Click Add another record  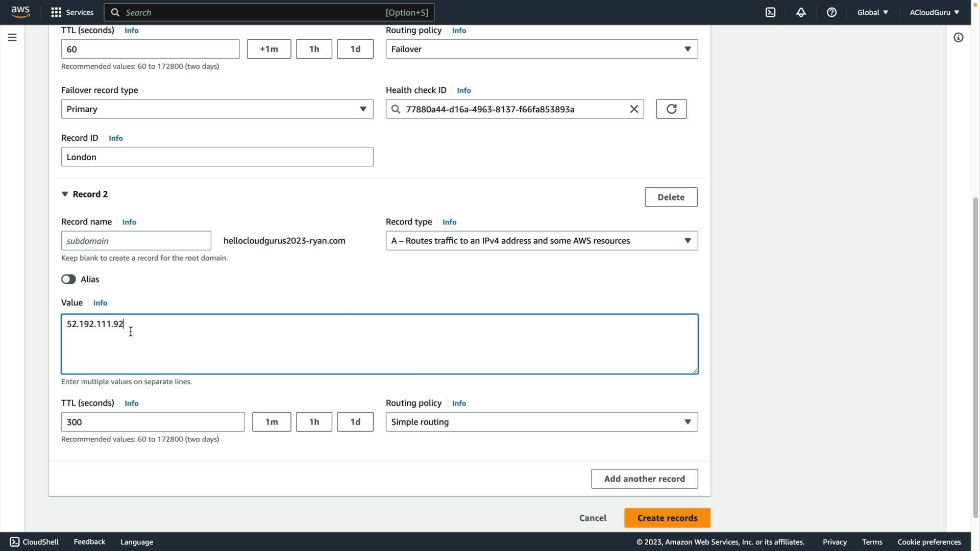pyautogui.click(x=644, y=479)
